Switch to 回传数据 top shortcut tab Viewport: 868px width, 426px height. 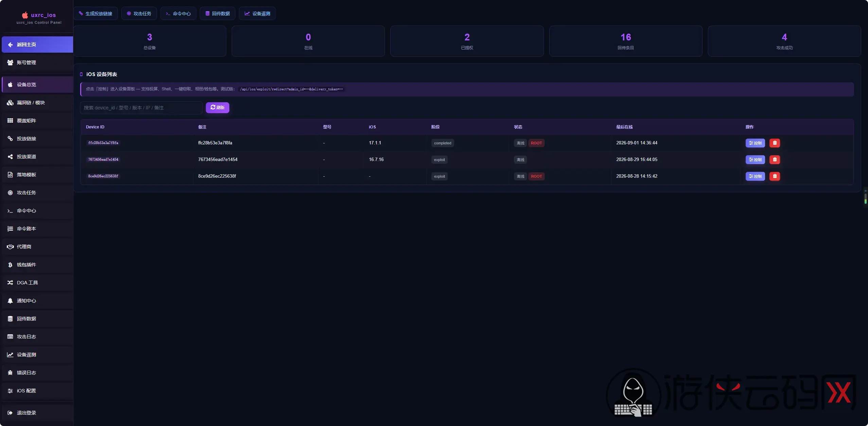(x=217, y=14)
